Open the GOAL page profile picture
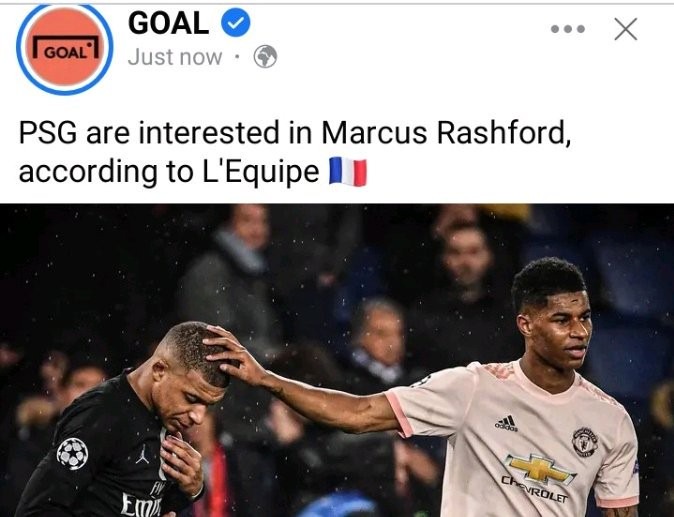674x517 pixels. pos(65,47)
